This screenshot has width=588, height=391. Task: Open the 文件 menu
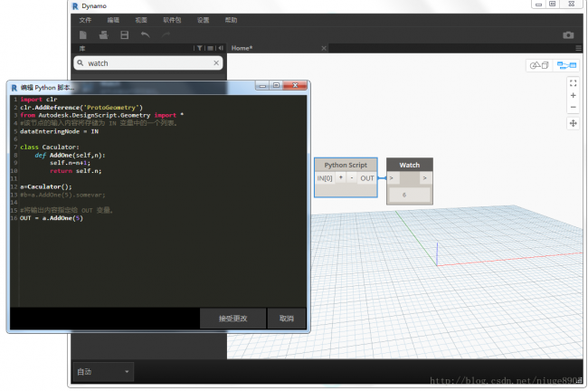(85, 19)
